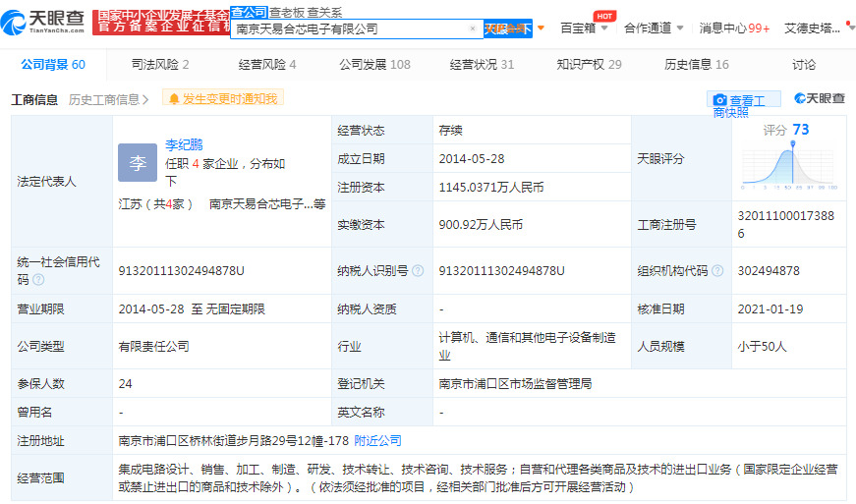Screen dimensions: 856x504
Task: Expand the 合作通道 menu
Action: click(654, 28)
